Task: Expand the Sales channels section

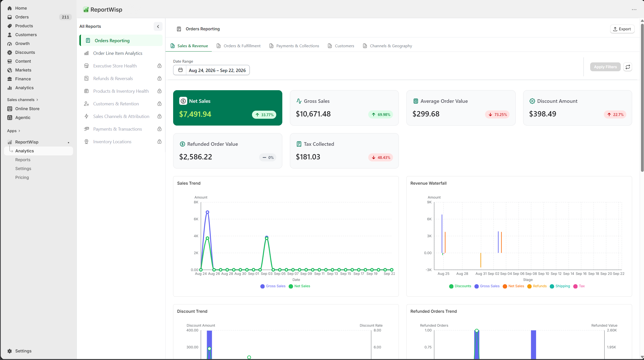Action: pyautogui.click(x=22, y=100)
